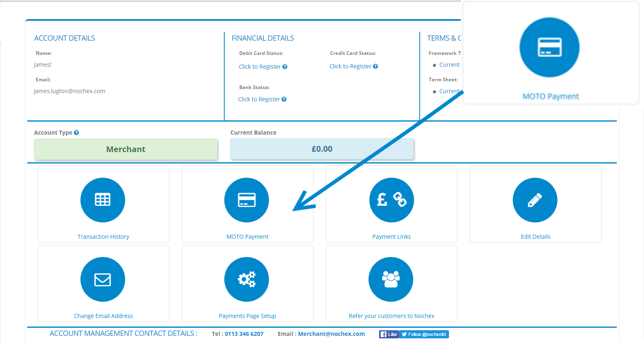Open the Transaction History text link
The height and width of the screenshot is (342, 644).
103,237
